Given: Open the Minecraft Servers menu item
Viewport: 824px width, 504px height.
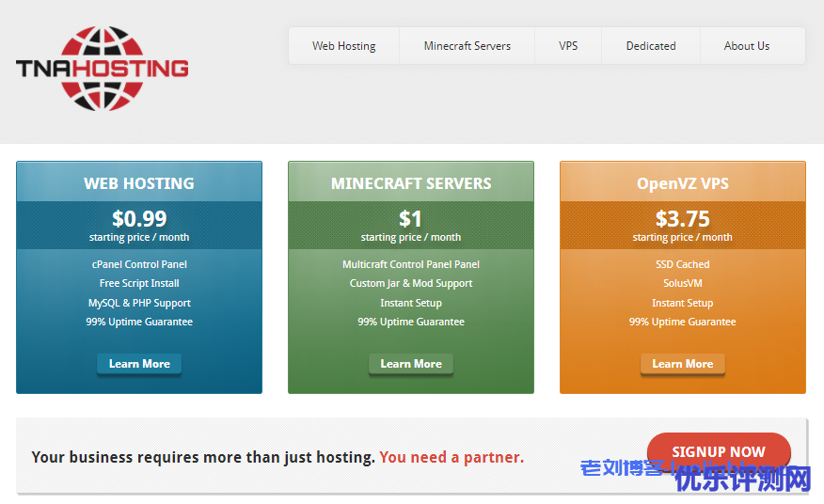Looking at the screenshot, I should 467,46.
